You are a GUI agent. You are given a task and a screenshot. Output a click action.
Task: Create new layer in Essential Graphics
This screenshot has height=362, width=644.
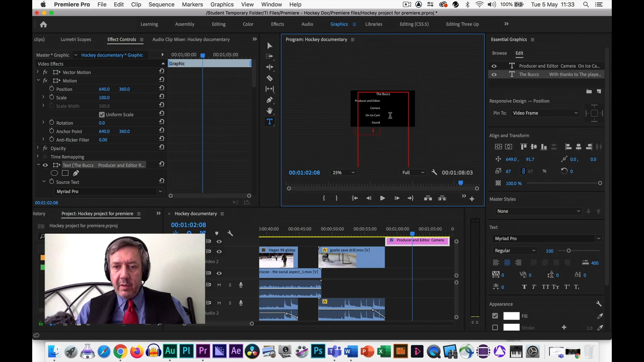pyautogui.click(x=599, y=91)
